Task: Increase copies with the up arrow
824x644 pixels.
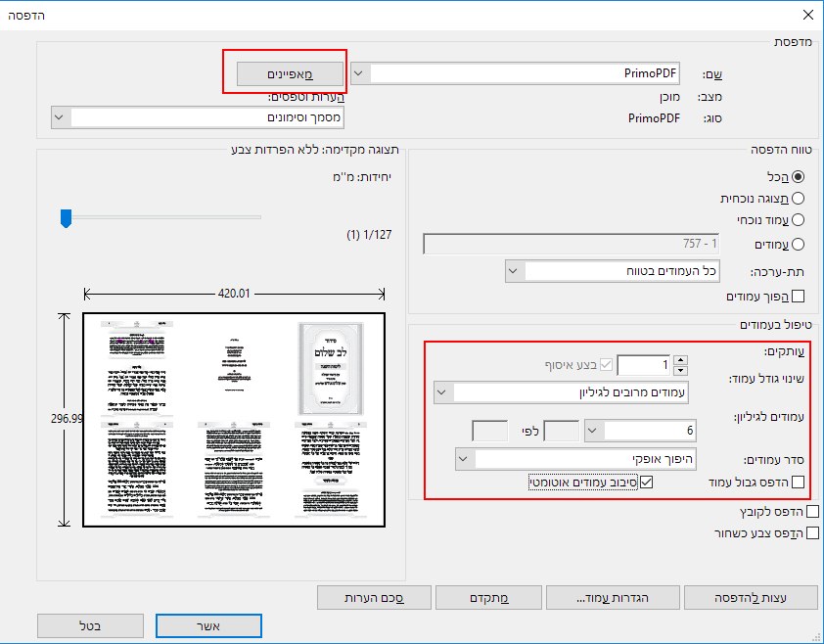Action: point(680,360)
